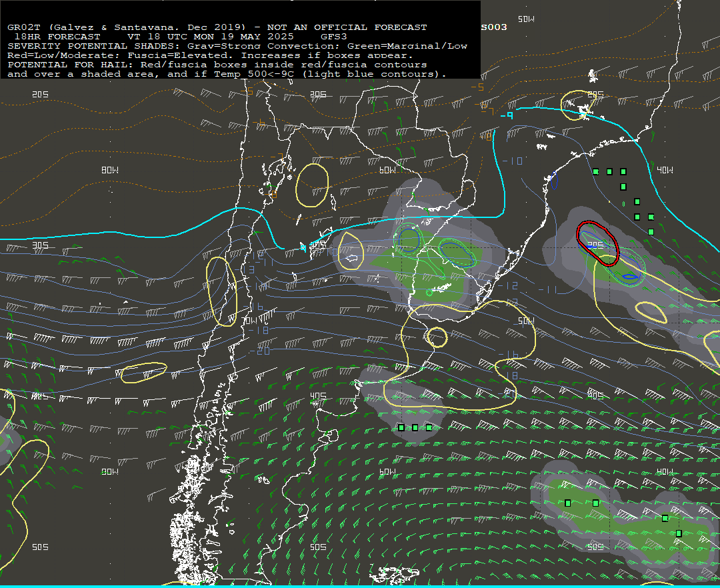Click the elongated yellow oval over the Pacific

[144, 372]
